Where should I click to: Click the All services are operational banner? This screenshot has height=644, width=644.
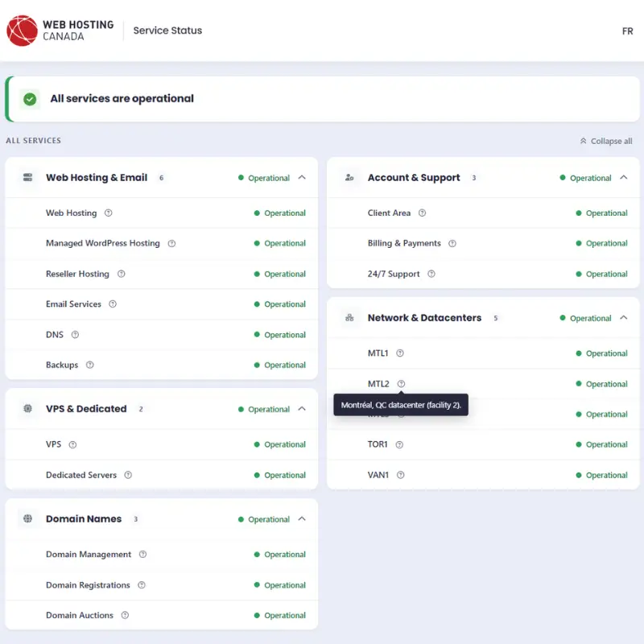[x=323, y=99]
